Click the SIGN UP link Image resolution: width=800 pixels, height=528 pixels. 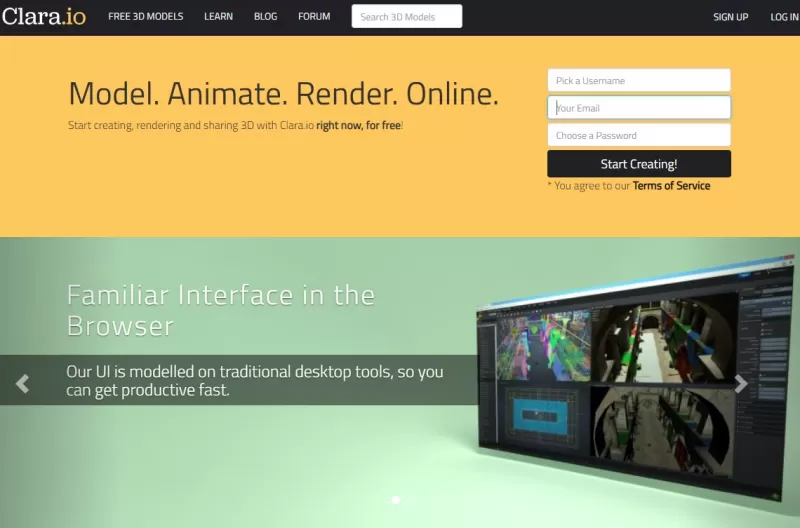click(x=730, y=17)
